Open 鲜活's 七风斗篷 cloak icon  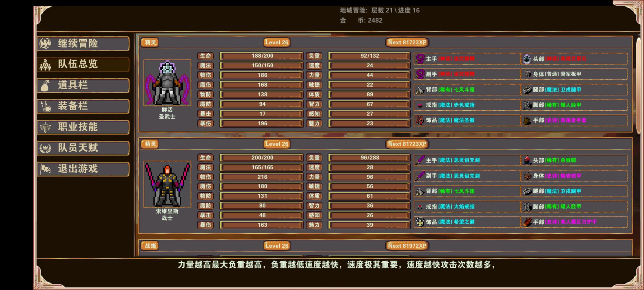click(420, 90)
